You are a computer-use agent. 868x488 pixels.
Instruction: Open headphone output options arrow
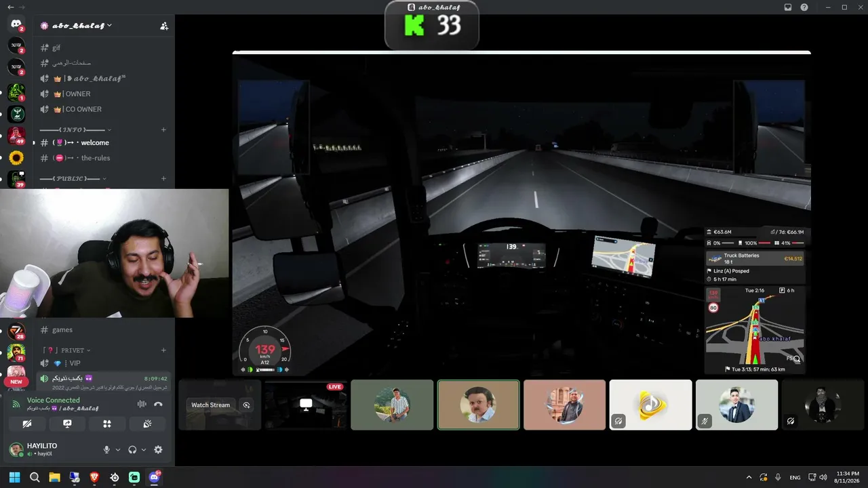coord(144,449)
